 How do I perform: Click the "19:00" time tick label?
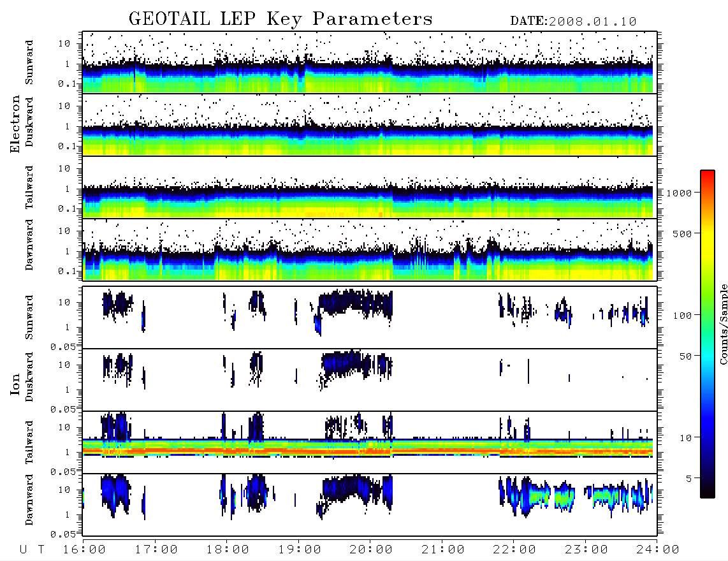tap(300, 550)
